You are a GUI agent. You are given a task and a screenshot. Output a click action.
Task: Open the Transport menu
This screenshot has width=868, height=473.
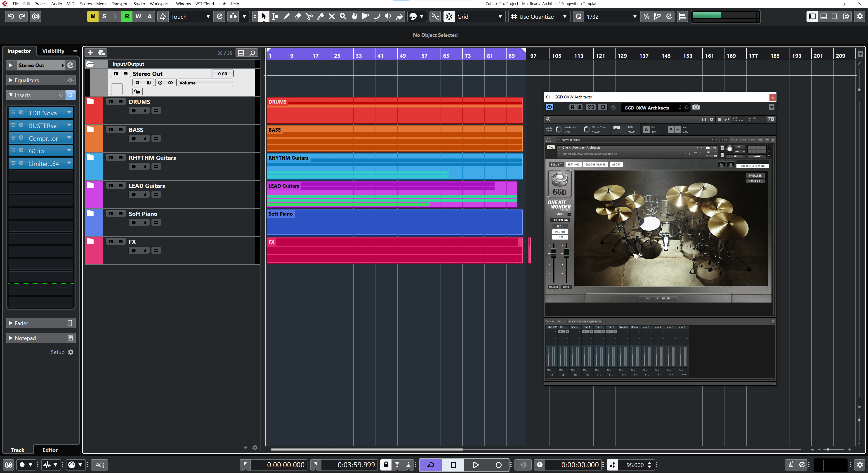click(x=120, y=4)
